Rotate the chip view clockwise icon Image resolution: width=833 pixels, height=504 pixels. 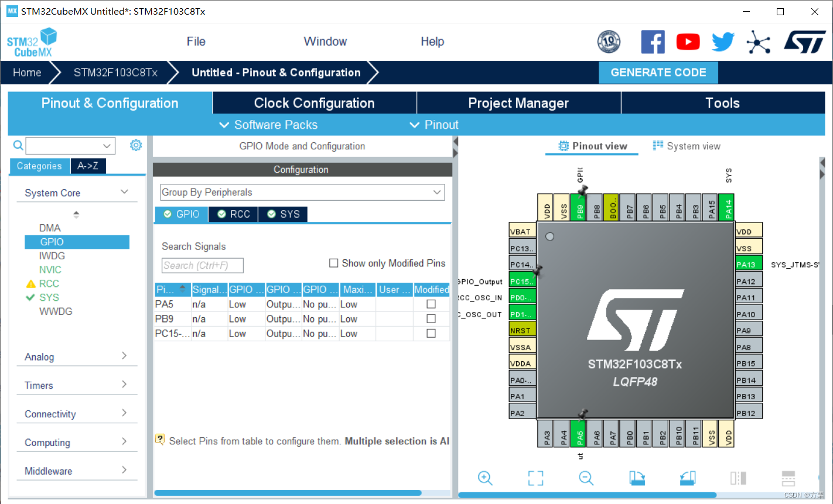point(637,478)
